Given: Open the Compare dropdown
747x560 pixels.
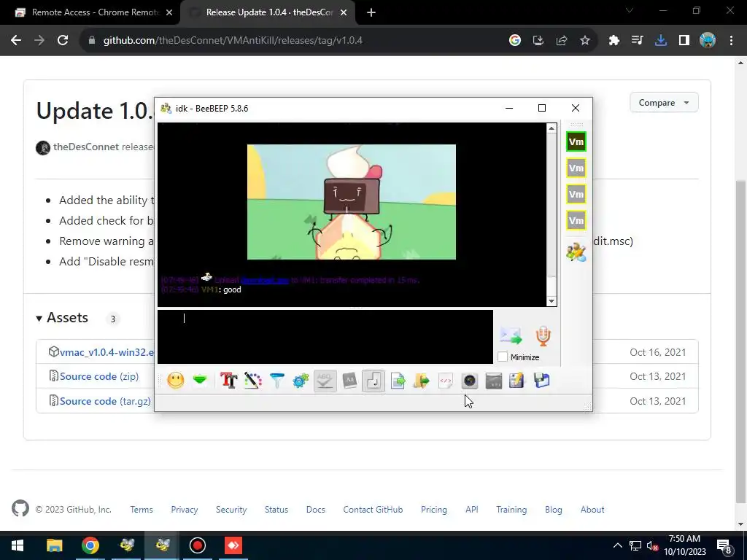Looking at the screenshot, I should point(664,102).
